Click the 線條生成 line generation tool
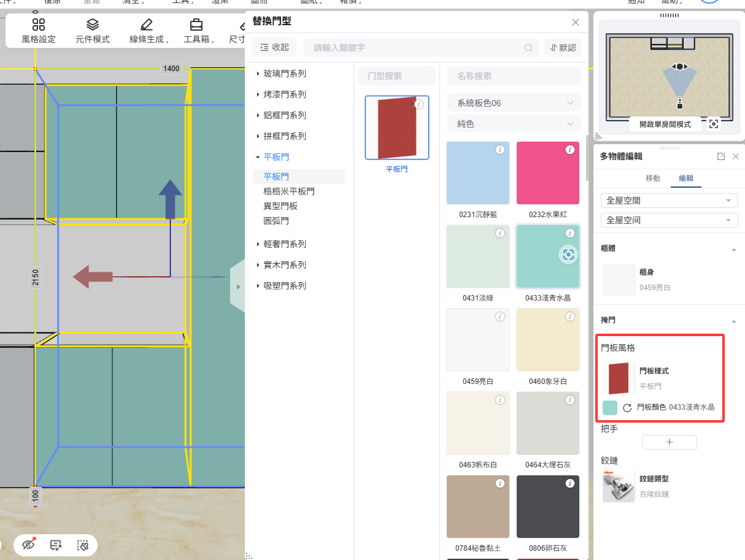The width and height of the screenshot is (745, 560). click(147, 31)
